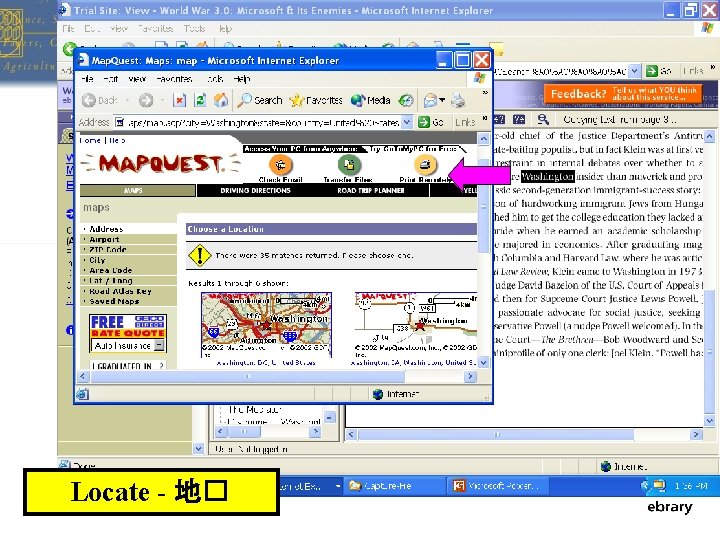Select ROAD TRIP PLANNER tab
This screenshot has width=720, height=540.
coord(371,190)
